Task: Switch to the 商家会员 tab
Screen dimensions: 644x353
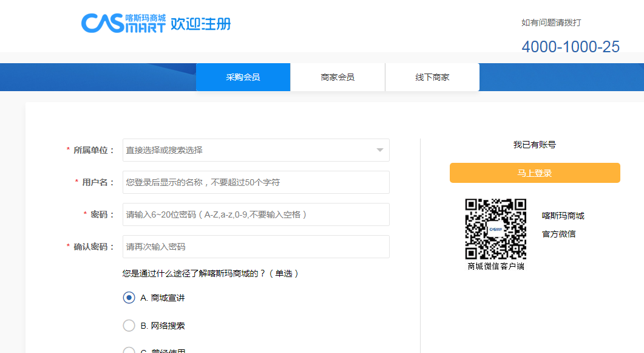Action: 337,77
